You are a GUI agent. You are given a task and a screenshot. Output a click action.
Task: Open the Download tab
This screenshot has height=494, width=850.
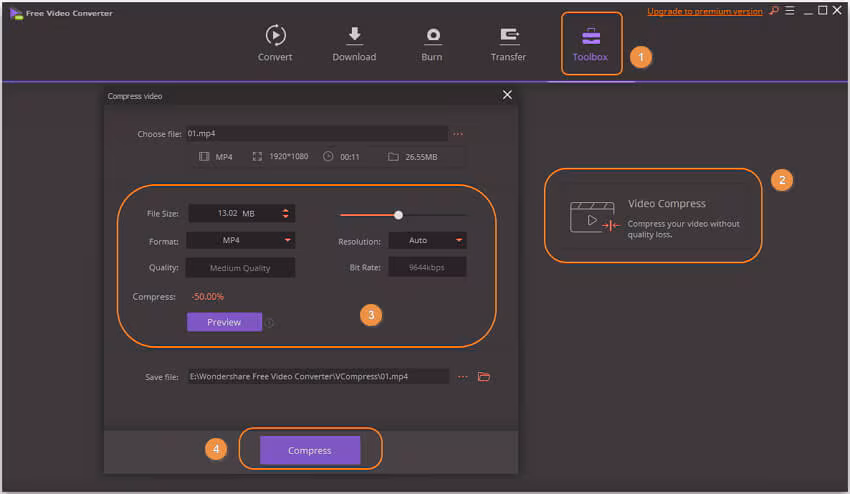354,43
